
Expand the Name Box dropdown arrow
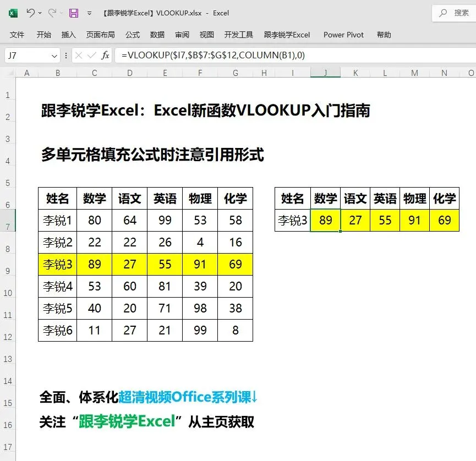click(x=54, y=56)
